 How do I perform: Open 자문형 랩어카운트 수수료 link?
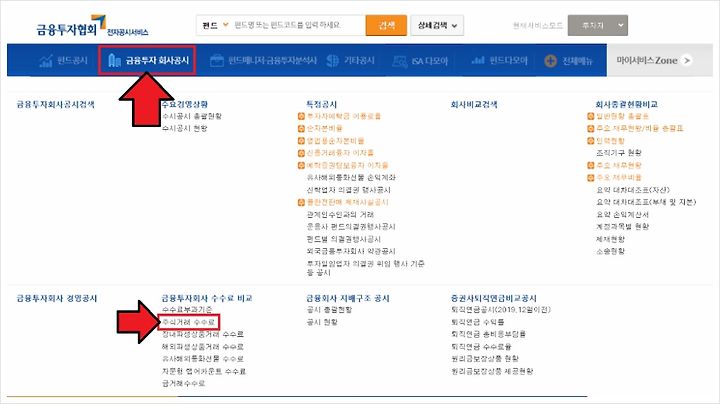click(204, 371)
